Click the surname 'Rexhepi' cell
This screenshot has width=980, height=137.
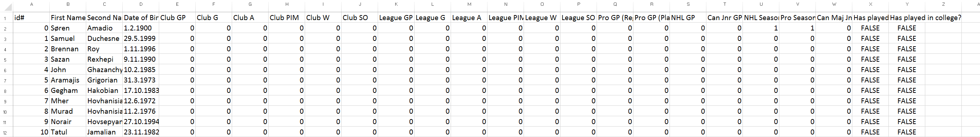104,59
